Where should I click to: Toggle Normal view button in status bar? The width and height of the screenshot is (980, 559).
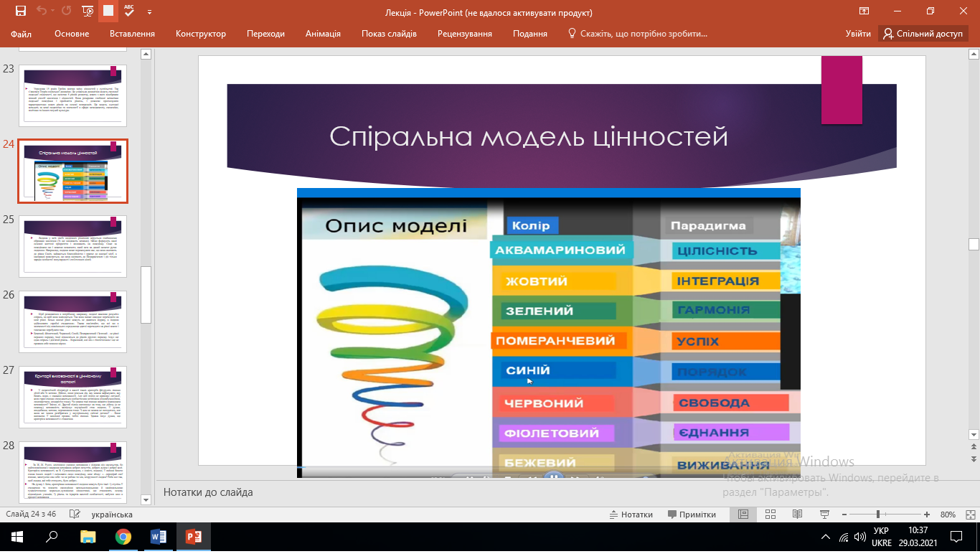743,515
